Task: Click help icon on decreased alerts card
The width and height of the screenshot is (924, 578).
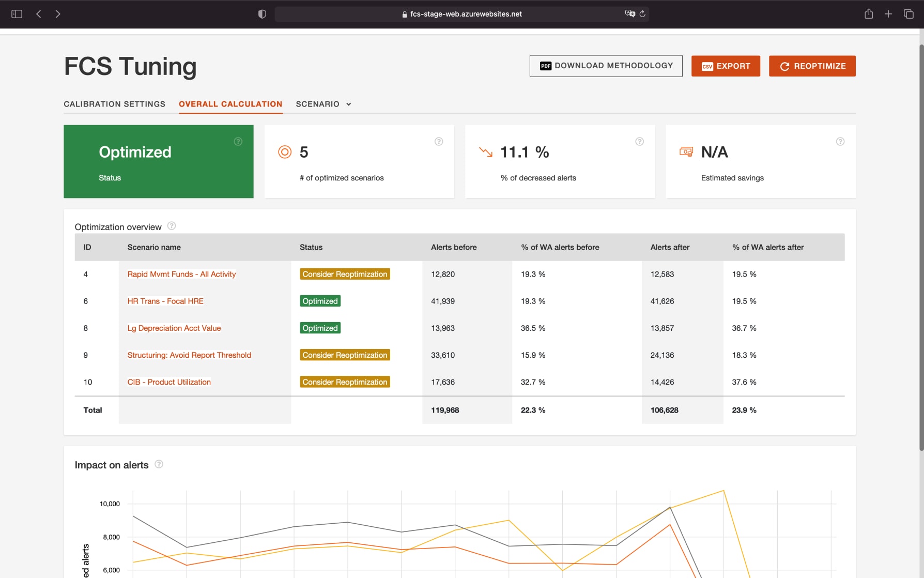Action: [639, 142]
